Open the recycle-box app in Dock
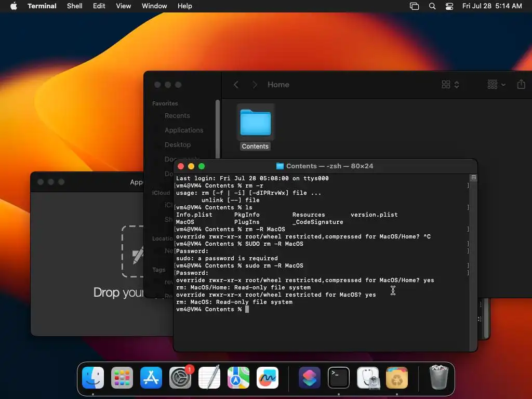 [x=397, y=378]
